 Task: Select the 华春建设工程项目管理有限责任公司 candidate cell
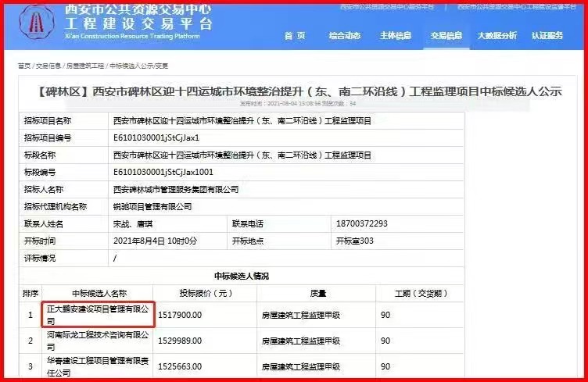[x=97, y=365]
